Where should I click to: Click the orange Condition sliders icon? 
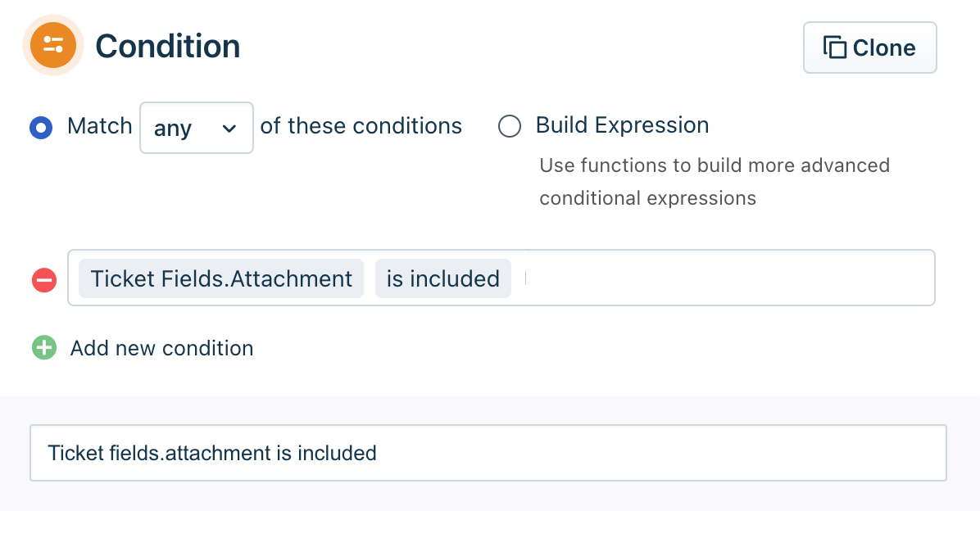click(x=53, y=45)
